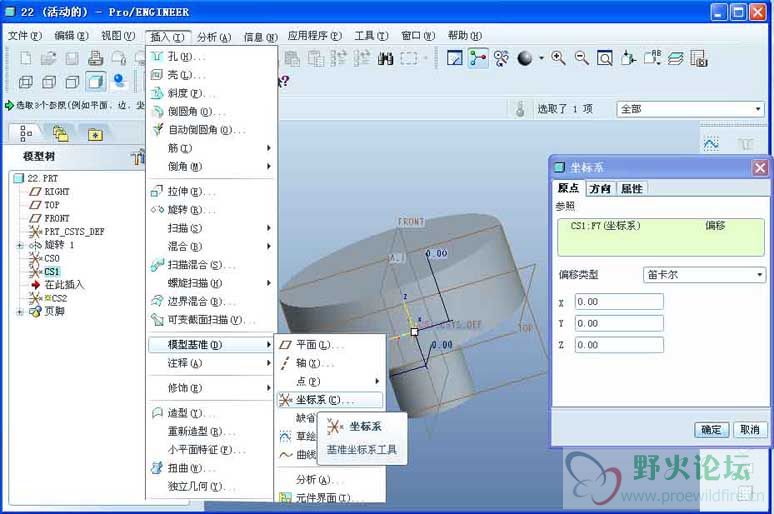Expand the 筋 (I) submenu arrow

[x=269, y=148]
